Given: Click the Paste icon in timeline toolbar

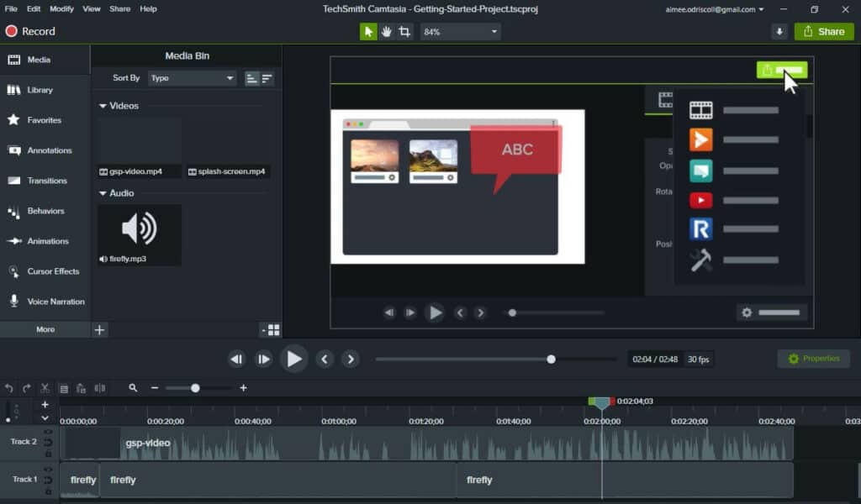Looking at the screenshot, I should [x=82, y=388].
